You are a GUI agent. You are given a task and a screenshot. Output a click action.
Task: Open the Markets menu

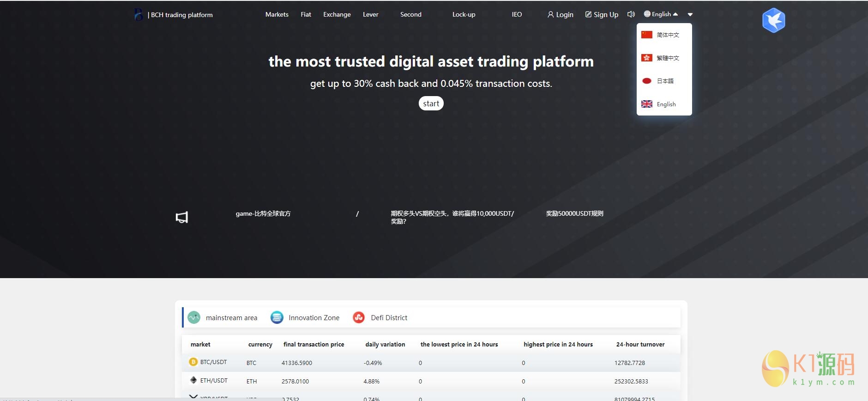(277, 14)
